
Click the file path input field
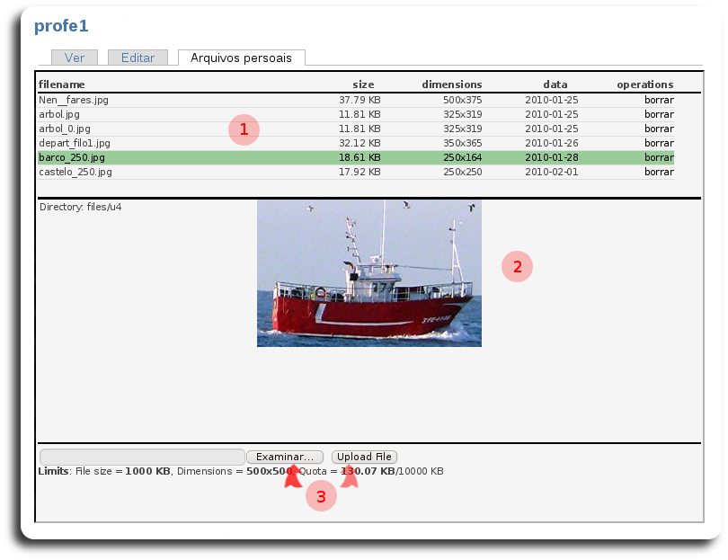click(x=142, y=457)
